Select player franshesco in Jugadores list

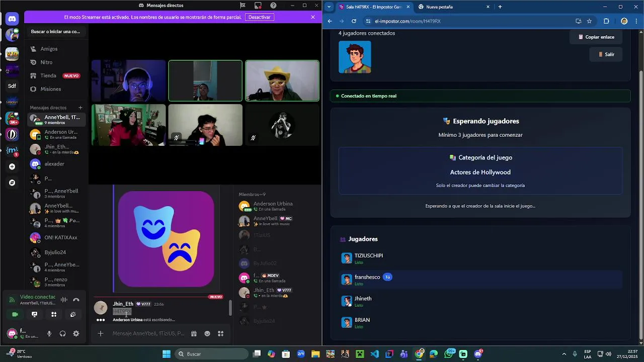pyautogui.click(x=480, y=280)
